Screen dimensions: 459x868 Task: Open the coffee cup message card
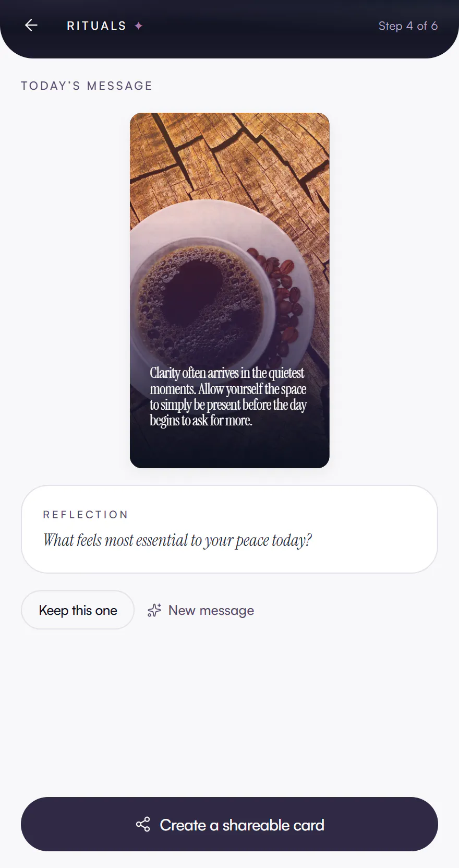(229, 290)
